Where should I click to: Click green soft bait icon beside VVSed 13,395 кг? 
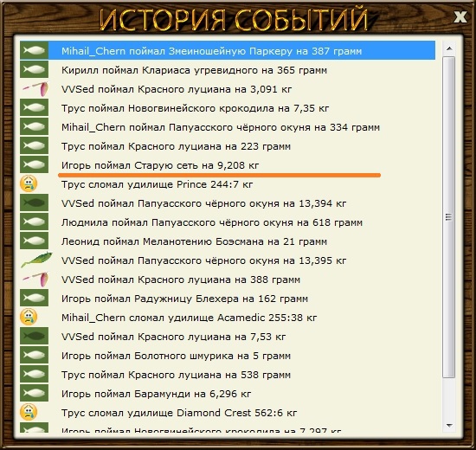point(36,260)
